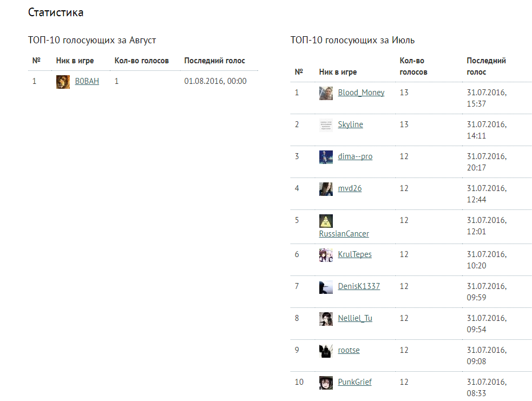Open Blood_Money's avatar image
The height and width of the screenshot is (401, 532).
(326, 93)
